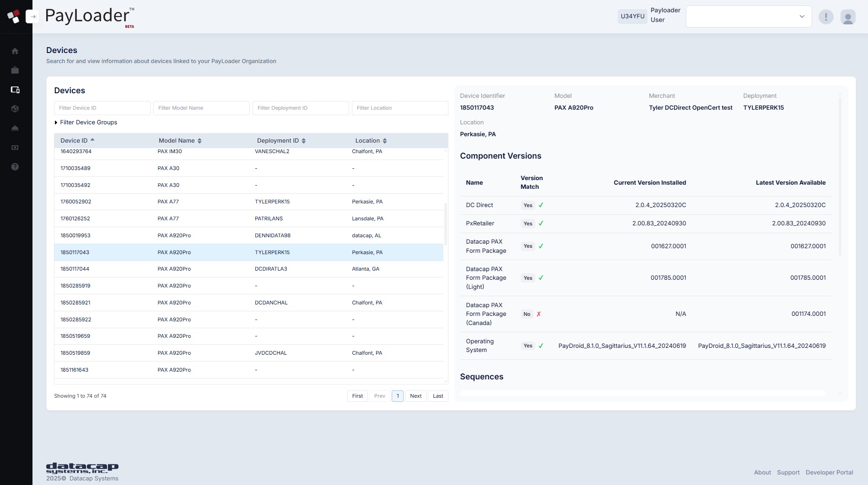Click the TYLERPERK15 deployment value in details
This screenshot has height=485, width=868.
[x=763, y=108]
